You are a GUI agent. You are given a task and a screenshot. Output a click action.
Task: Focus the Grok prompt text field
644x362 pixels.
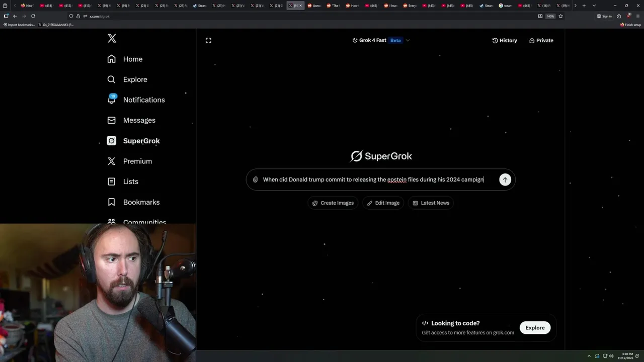[373, 179]
